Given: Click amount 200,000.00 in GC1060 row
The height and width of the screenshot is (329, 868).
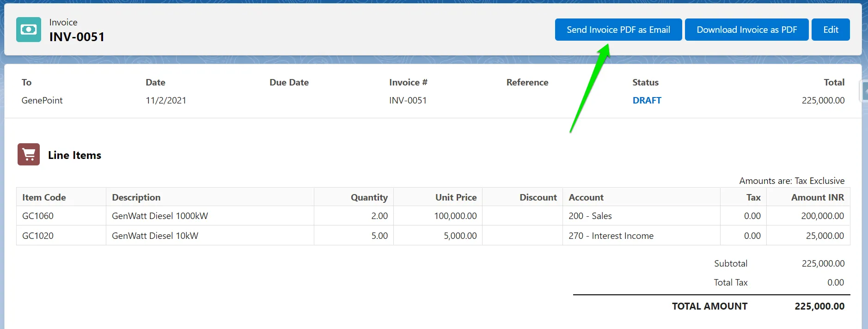Looking at the screenshot, I should click(822, 216).
